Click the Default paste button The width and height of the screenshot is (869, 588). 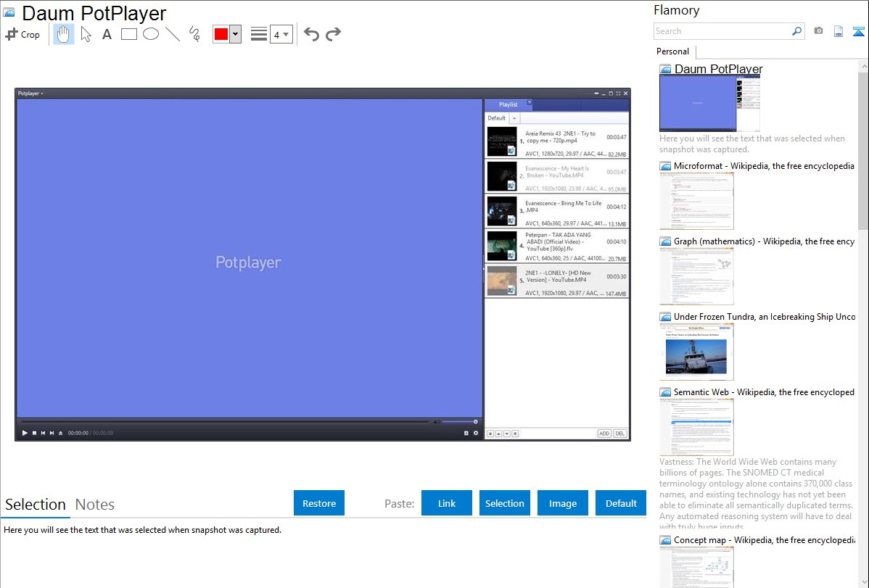[x=621, y=503]
